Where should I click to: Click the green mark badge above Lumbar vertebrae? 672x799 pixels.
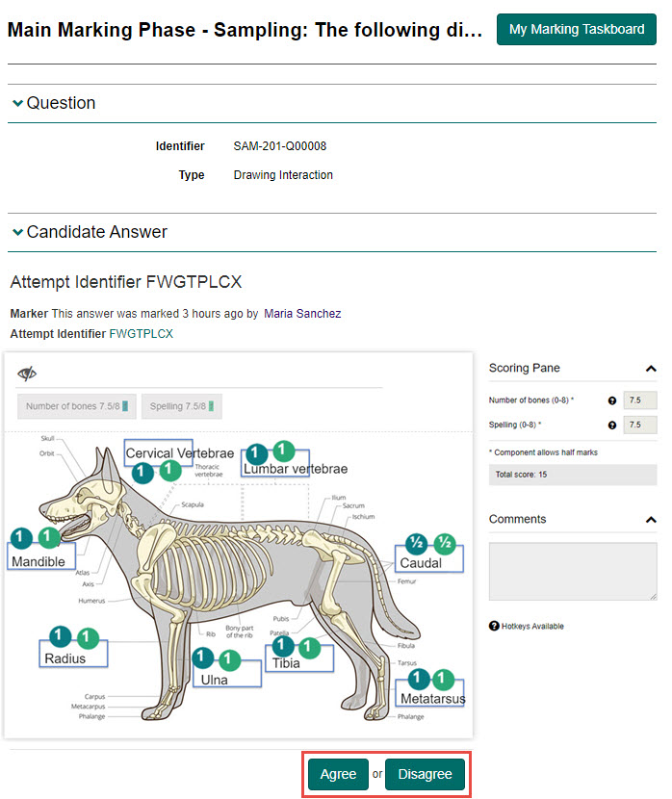click(x=283, y=450)
